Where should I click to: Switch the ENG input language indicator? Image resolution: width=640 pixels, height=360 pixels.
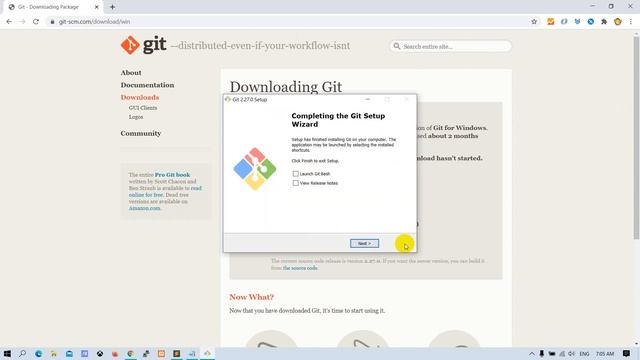[584, 353]
